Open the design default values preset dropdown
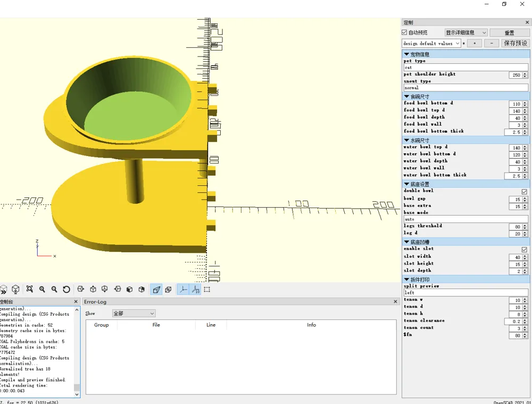This screenshot has width=532, height=404. [x=431, y=44]
